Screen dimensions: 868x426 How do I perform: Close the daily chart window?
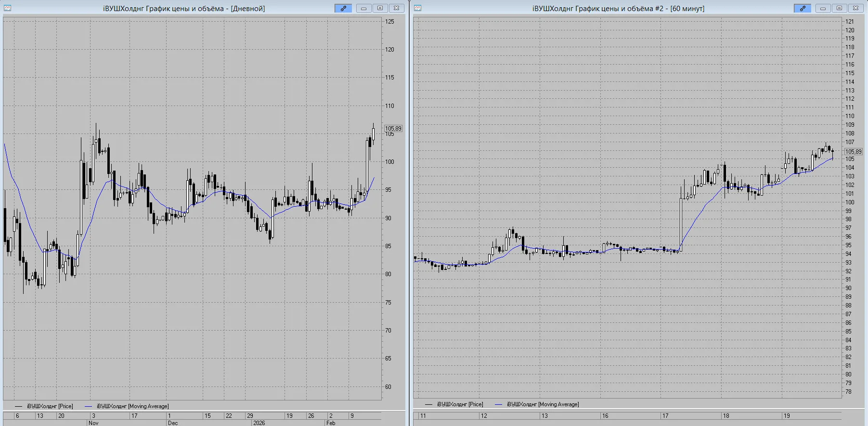(396, 8)
